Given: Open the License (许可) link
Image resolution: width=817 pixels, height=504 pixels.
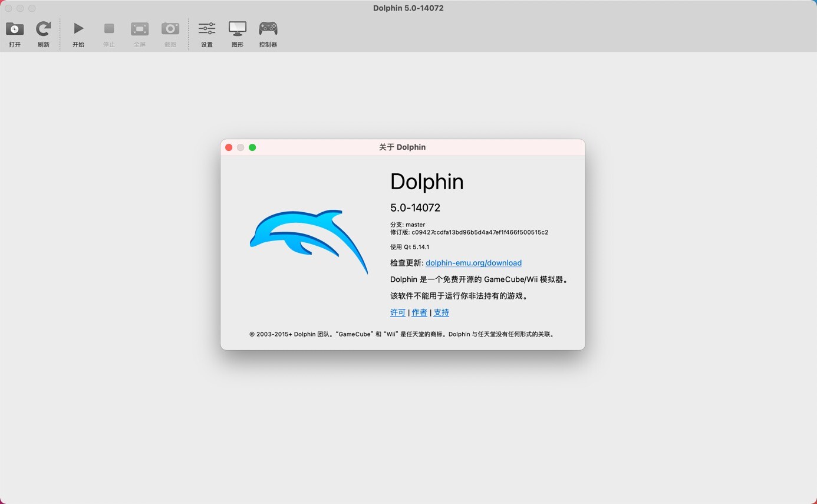Looking at the screenshot, I should 398,312.
